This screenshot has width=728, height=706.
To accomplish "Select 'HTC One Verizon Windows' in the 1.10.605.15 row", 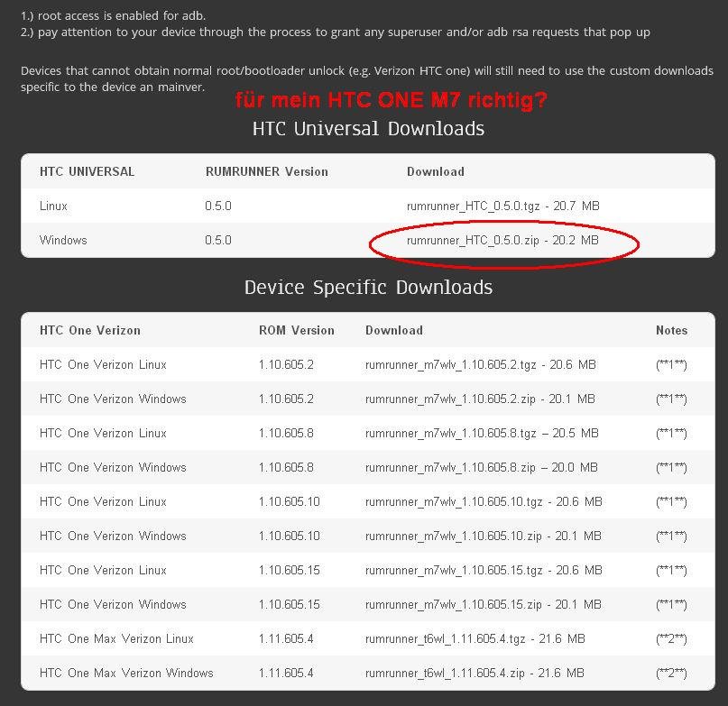I will [x=113, y=604].
